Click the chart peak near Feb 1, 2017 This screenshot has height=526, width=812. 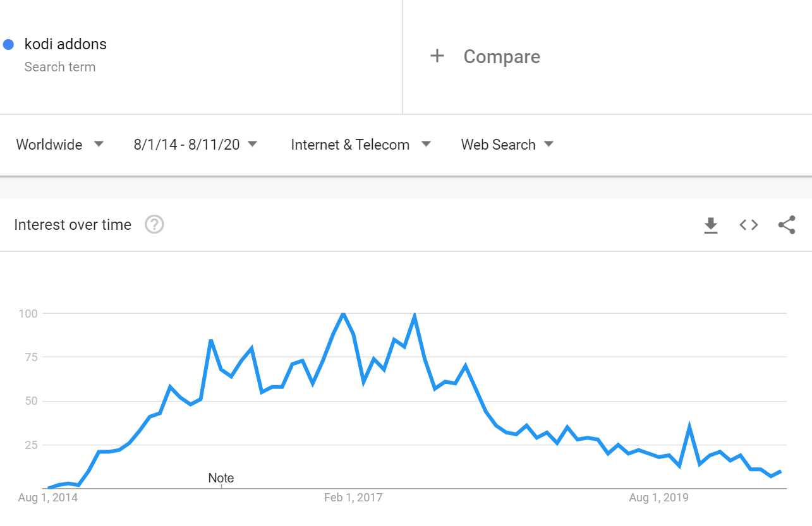(x=343, y=314)
